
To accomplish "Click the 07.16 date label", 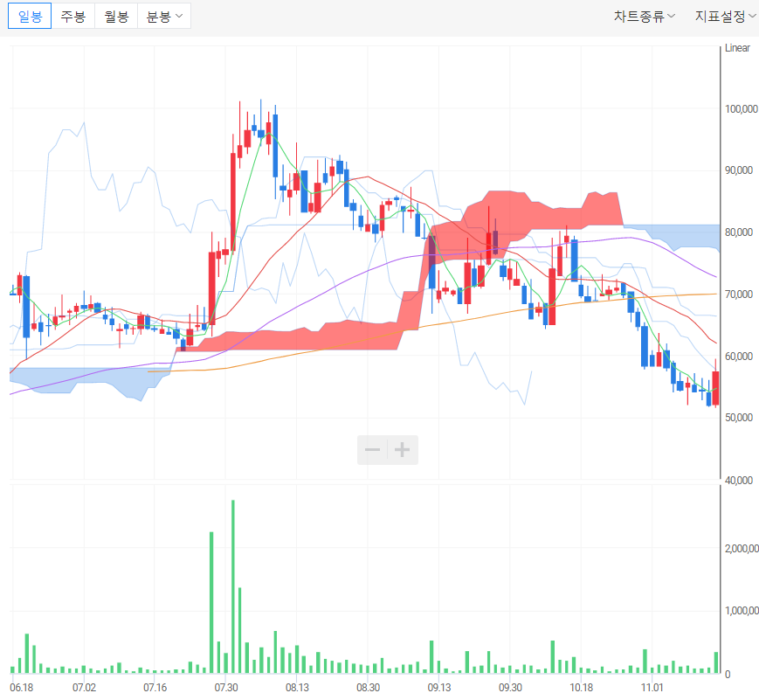I will tap(155, 688).
